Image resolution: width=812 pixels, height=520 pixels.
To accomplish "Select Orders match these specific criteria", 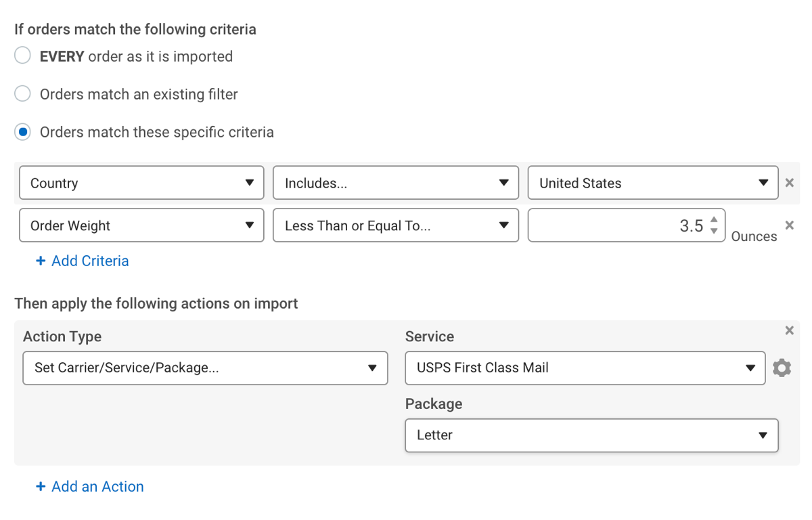I will coord(23,132).
